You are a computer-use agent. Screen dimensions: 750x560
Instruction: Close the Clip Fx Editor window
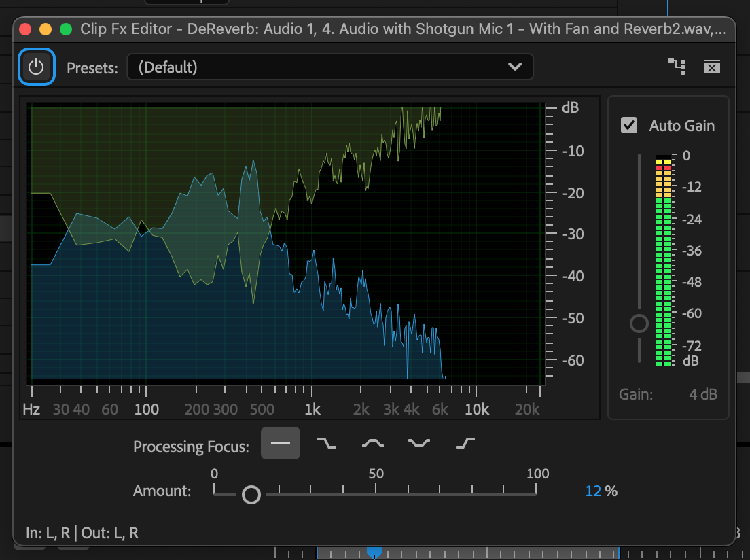click(x=25, y=29)
